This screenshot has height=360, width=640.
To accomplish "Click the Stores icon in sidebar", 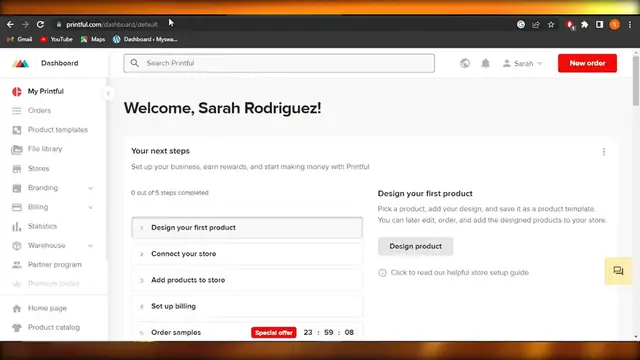I will pyautogui.click(x=17, y=169).
